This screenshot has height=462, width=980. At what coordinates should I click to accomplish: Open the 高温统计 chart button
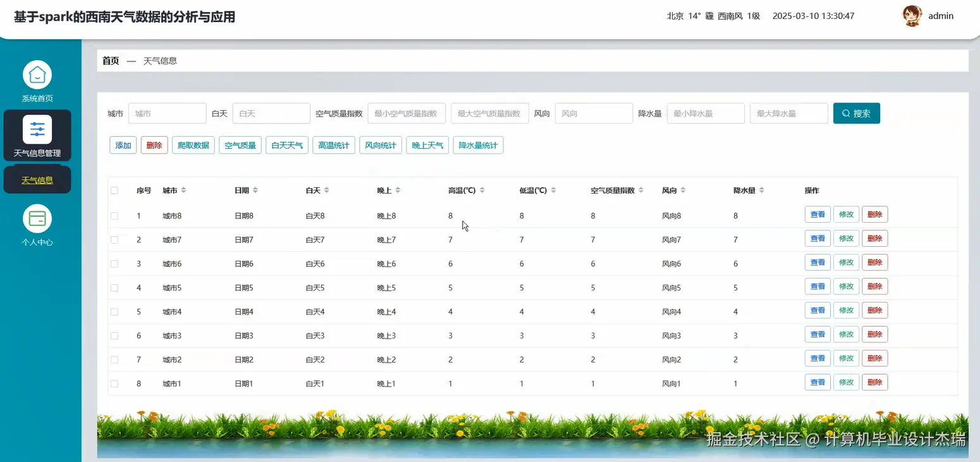click(334, 145)
